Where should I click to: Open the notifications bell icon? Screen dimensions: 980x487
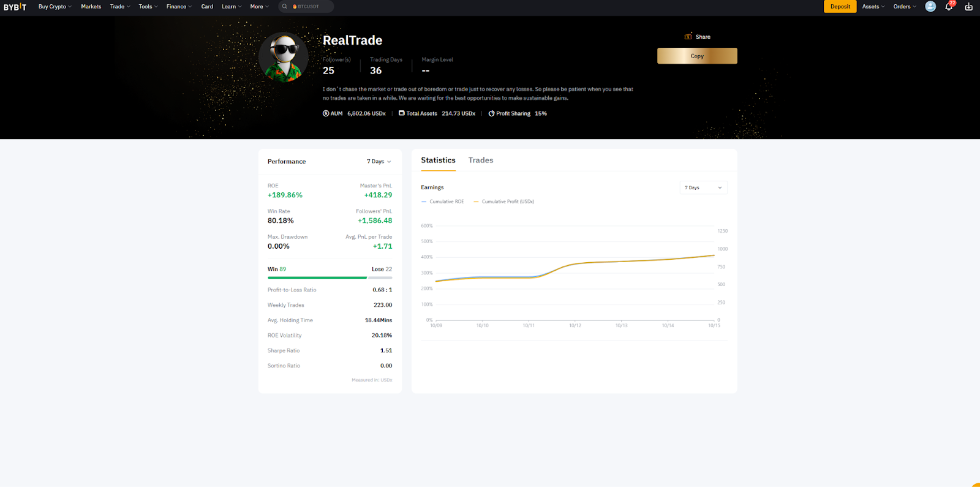(949, 7)
